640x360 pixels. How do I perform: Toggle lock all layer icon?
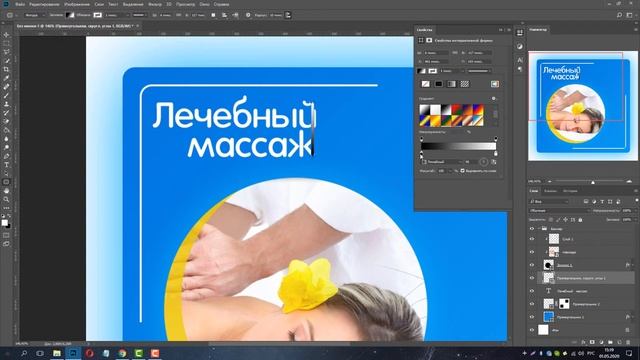(x=580, y=220)
